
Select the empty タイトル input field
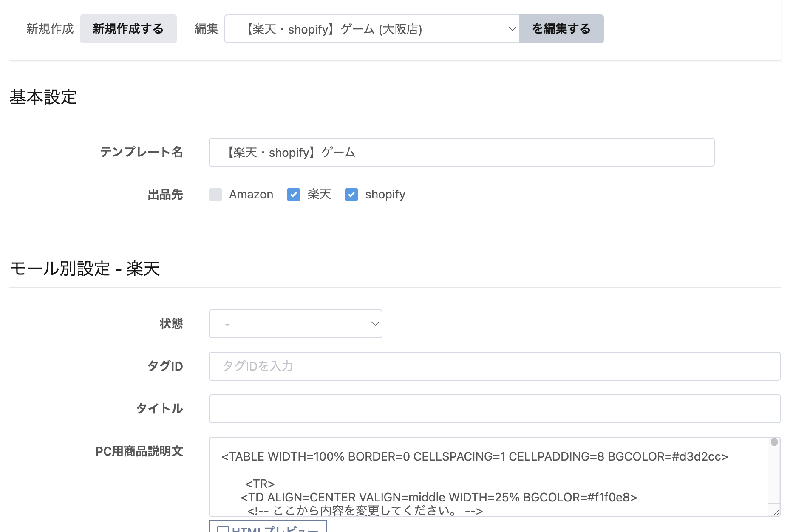[494, 409]
